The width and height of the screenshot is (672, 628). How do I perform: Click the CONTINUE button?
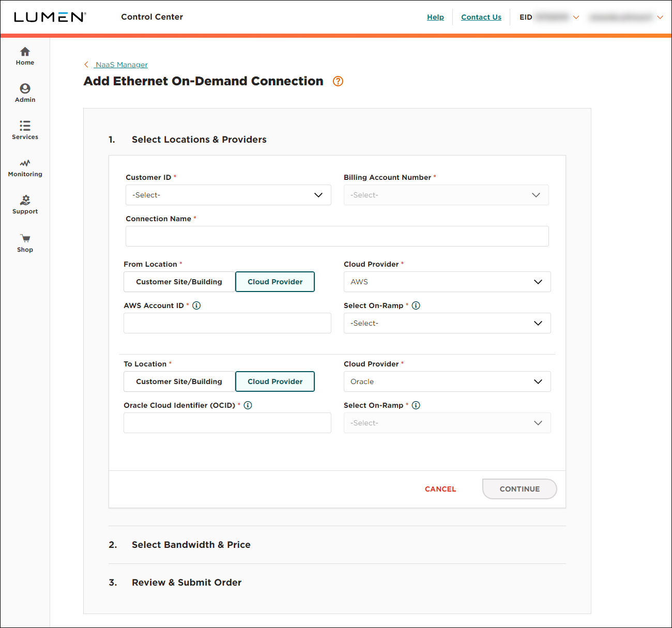(x=520, y=489)
